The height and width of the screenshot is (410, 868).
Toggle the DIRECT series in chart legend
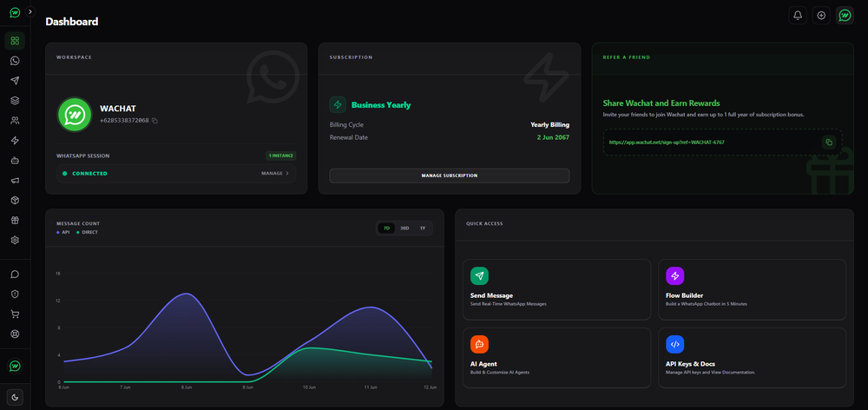point(87,232)
